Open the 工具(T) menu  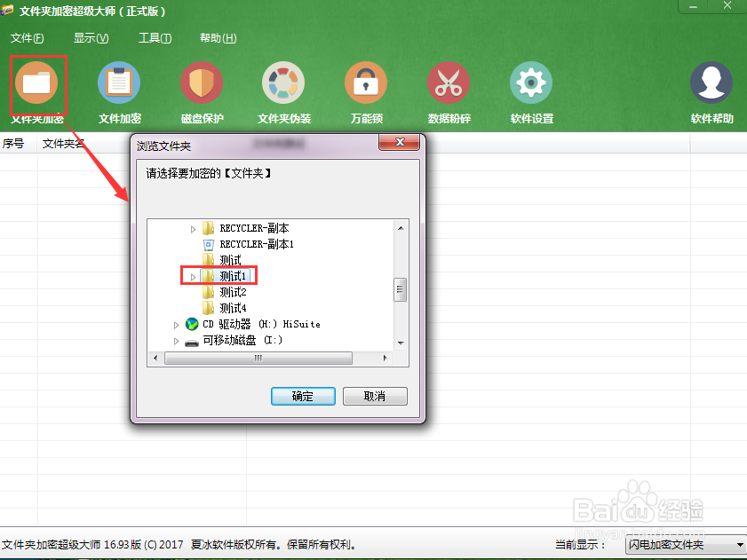[155, 38]
